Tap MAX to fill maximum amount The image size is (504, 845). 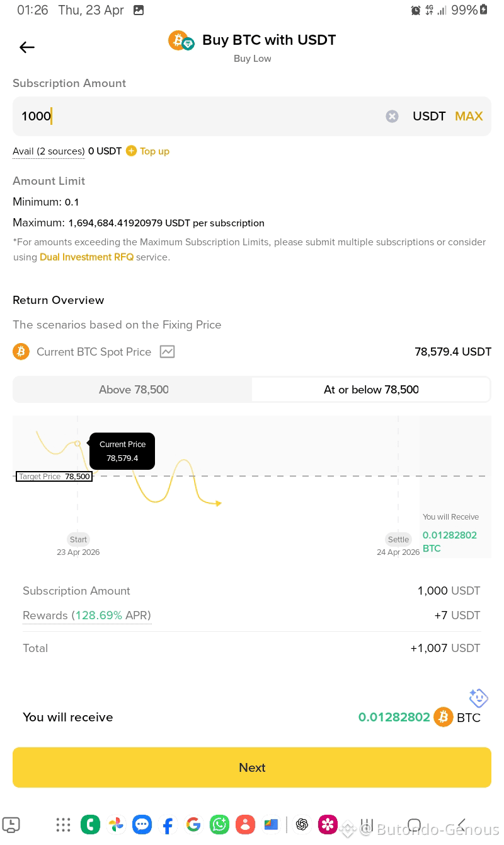[469, 116]
